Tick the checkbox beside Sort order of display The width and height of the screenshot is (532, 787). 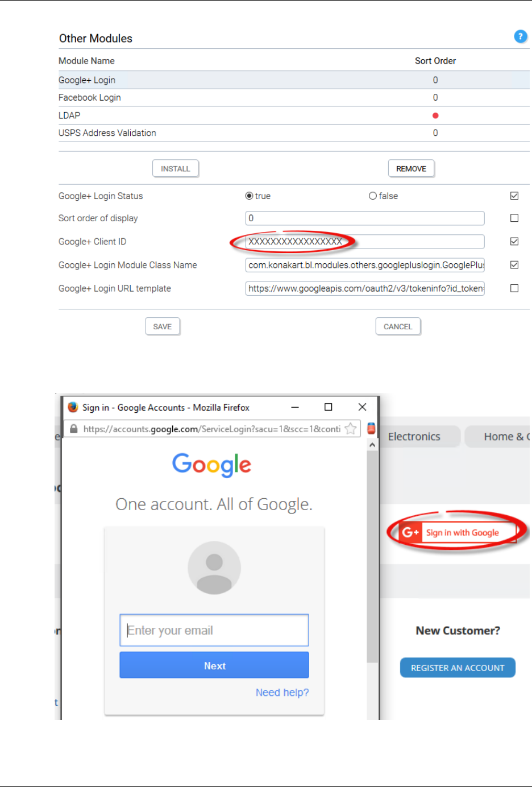[x=514, y=218]
